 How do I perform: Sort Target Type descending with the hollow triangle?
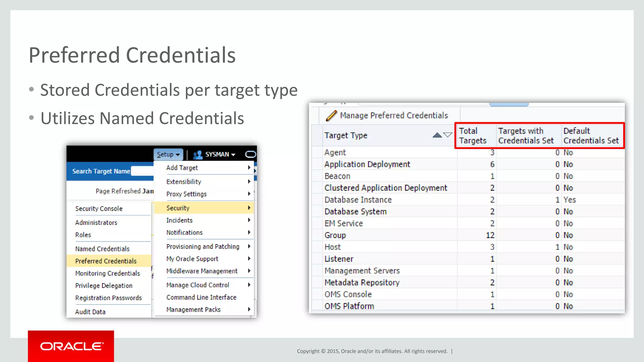447,135
